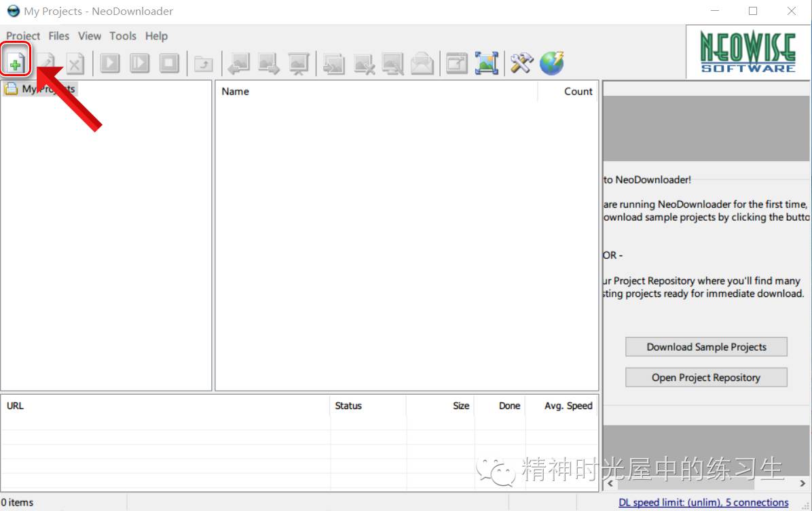812x511 pixels.
Task: Click the folder-up navigation icon
Action: pos(203,64)
